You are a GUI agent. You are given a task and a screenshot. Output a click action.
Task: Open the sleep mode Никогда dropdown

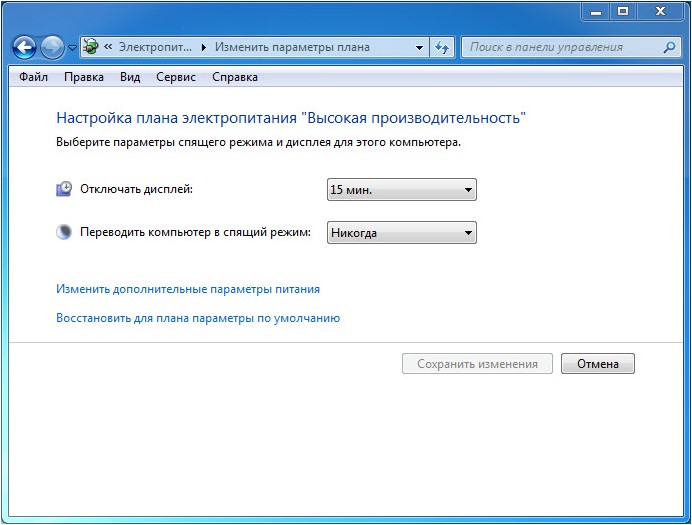coord(402,232)
